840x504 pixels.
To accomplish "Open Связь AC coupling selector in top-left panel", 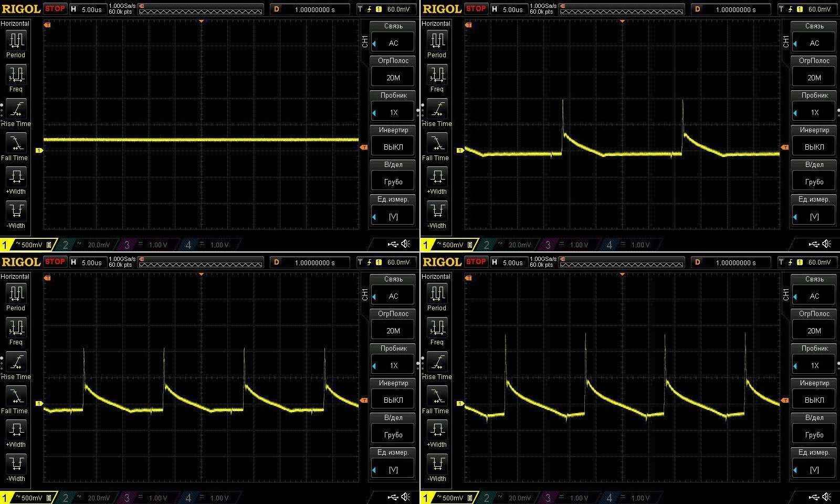I will [393, 43].
